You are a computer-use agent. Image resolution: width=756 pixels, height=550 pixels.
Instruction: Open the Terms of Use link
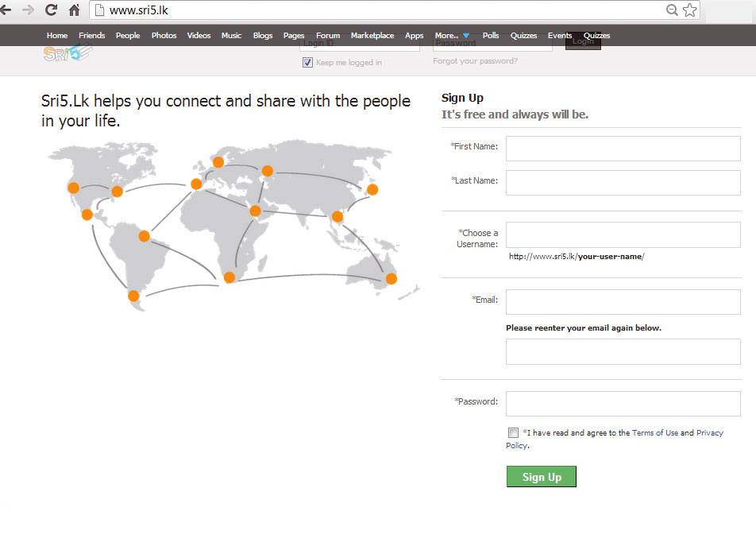pos(654,432)
